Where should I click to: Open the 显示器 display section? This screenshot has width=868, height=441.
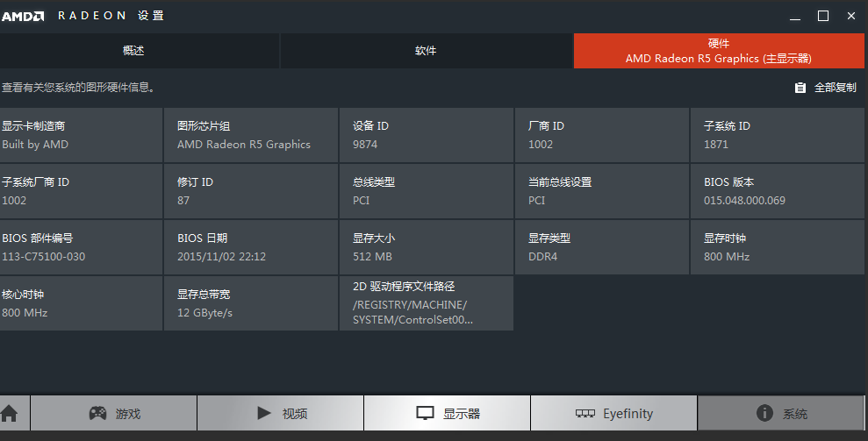447,413
